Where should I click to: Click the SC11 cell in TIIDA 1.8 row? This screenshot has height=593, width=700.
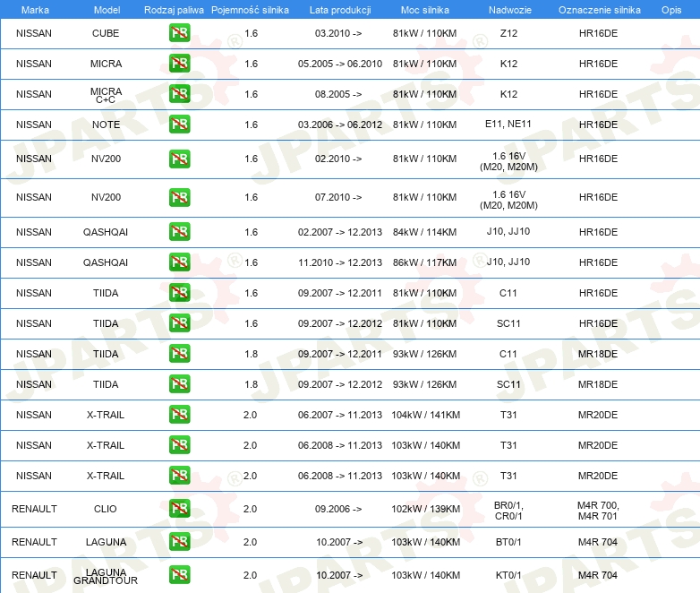[x=508, y=384]
